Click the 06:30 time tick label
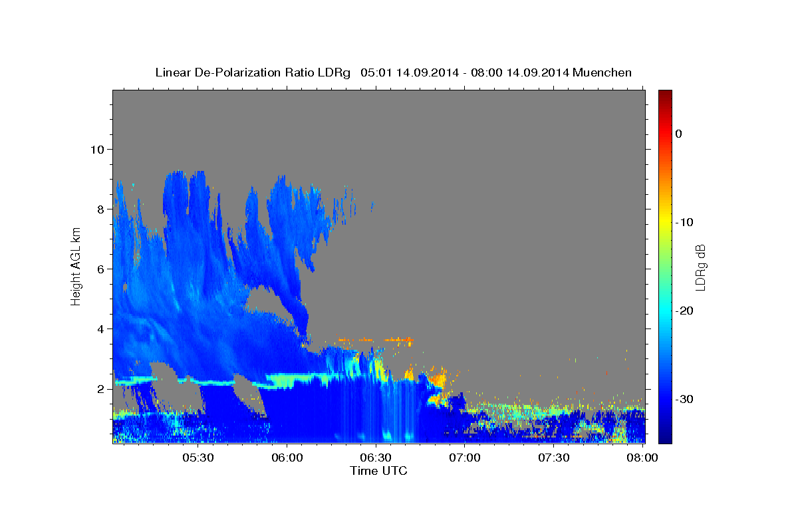 coord(375,458)
